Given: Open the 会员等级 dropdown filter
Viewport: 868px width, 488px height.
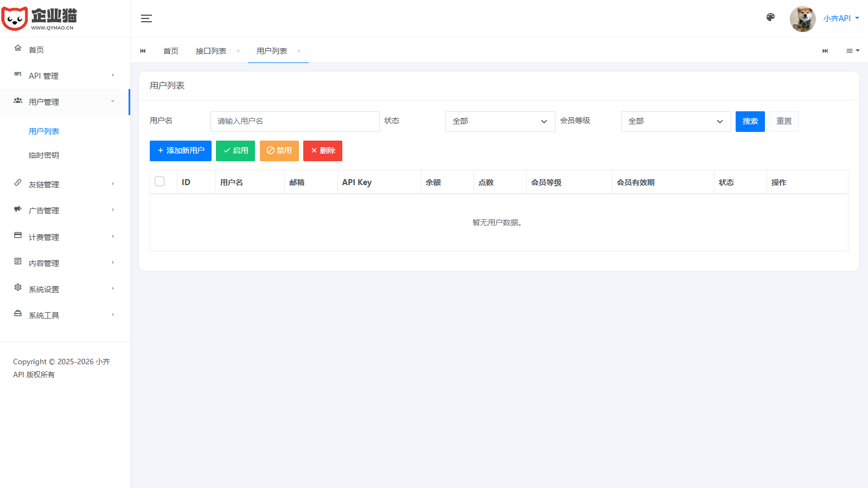Looking at the screenshot, I should pyautogui.click(x=675, y=122).
